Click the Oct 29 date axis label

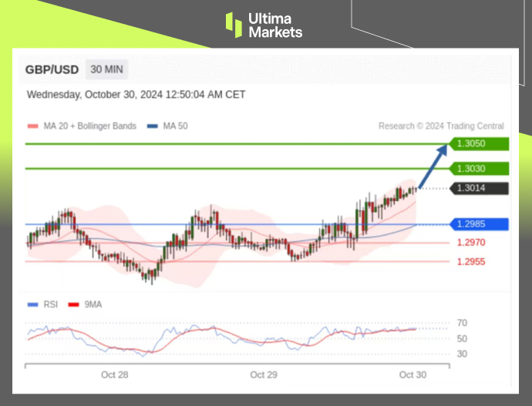(264, 375)
